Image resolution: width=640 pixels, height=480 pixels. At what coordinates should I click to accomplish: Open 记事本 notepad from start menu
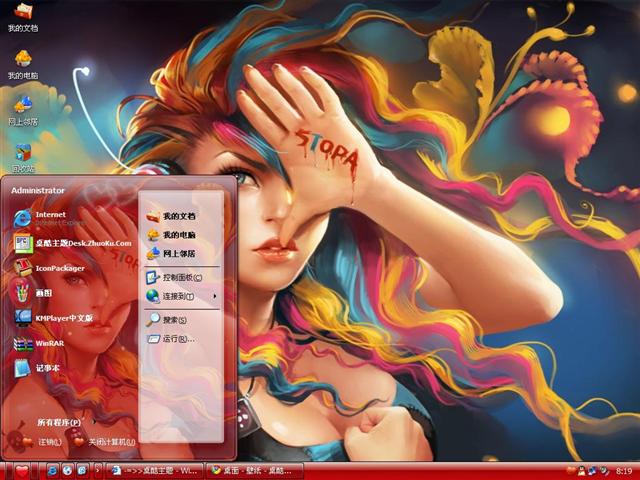click(x=37, y=368)
